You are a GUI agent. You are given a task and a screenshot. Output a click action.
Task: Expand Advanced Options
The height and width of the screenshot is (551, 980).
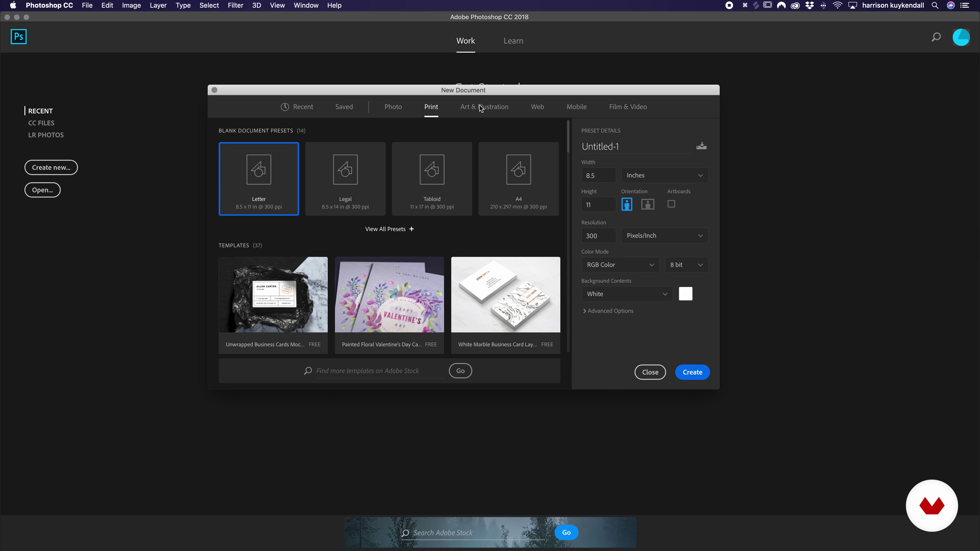click(608, 311)
